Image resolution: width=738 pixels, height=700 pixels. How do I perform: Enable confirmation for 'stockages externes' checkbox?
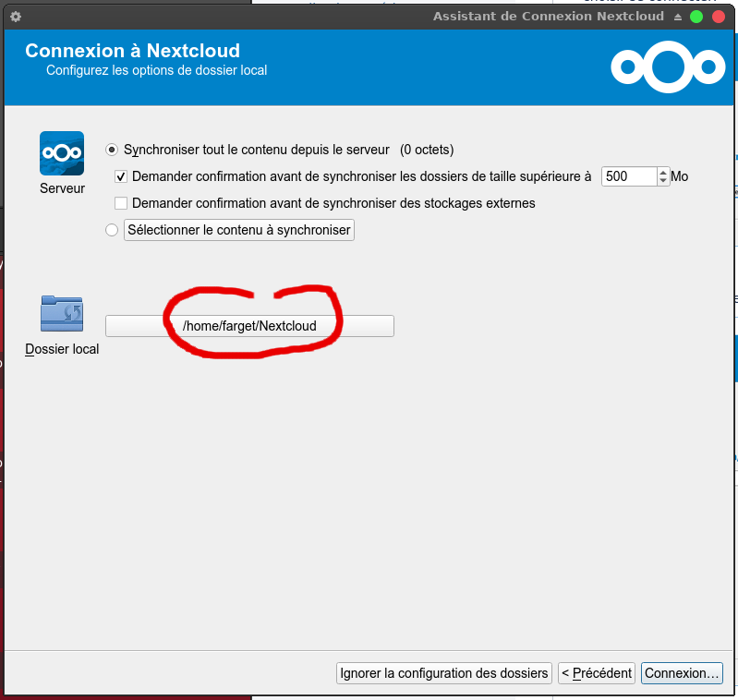click(121, 203)
